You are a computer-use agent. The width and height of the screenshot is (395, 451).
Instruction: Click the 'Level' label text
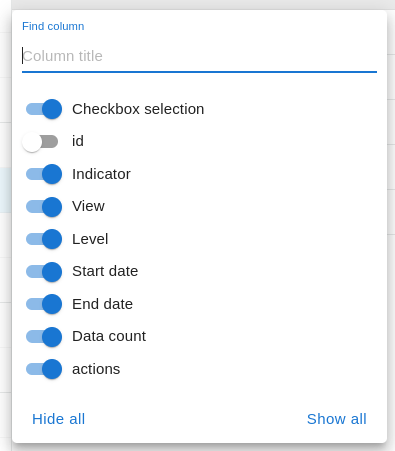click(90, 239)
